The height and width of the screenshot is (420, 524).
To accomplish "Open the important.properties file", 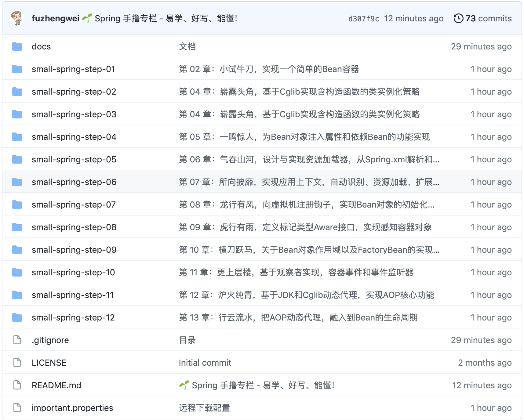I will pyautogui.click(x=72, y=408).
